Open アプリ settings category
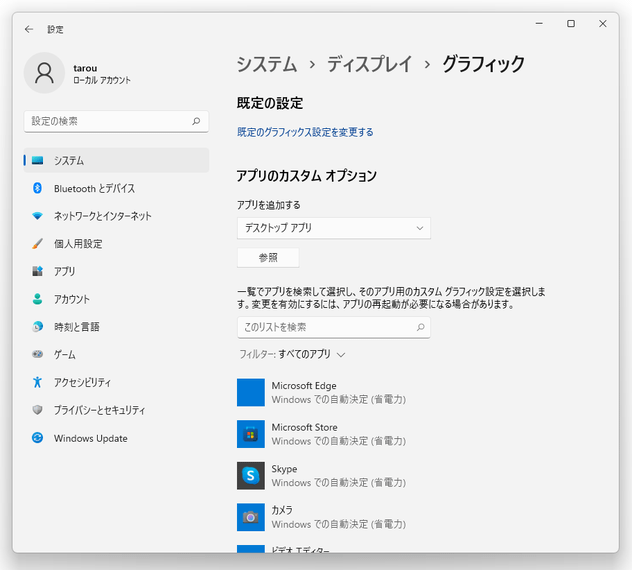 pyautogui.click(x=116, y=271)
